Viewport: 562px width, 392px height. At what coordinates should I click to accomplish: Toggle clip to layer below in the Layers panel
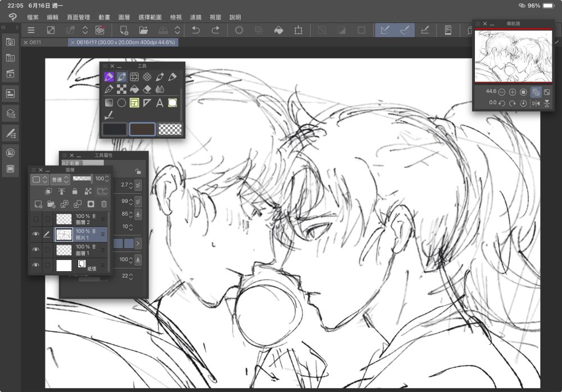pos(48,192)
